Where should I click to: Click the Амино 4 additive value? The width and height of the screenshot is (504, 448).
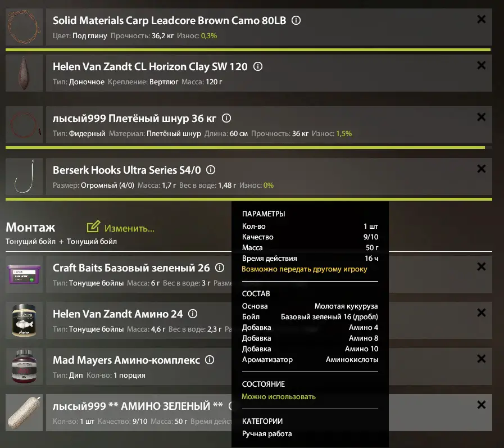364,327
